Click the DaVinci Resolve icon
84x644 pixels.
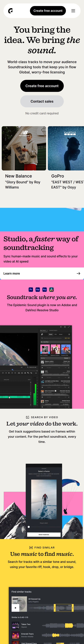51,289
